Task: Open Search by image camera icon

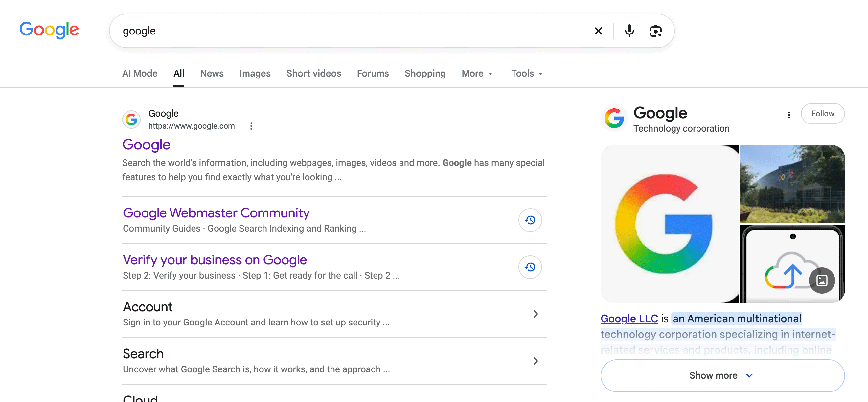Action: (x=655, y=31)
